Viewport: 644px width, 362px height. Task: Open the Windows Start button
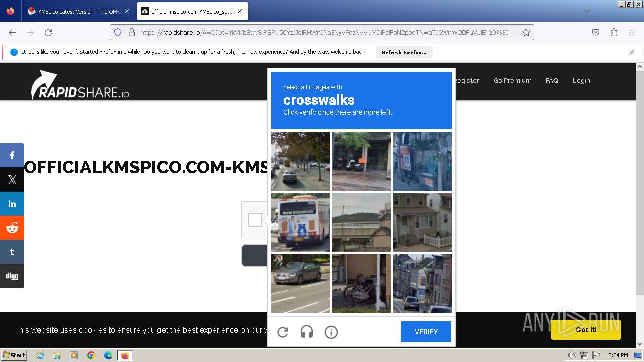[14, 355]
